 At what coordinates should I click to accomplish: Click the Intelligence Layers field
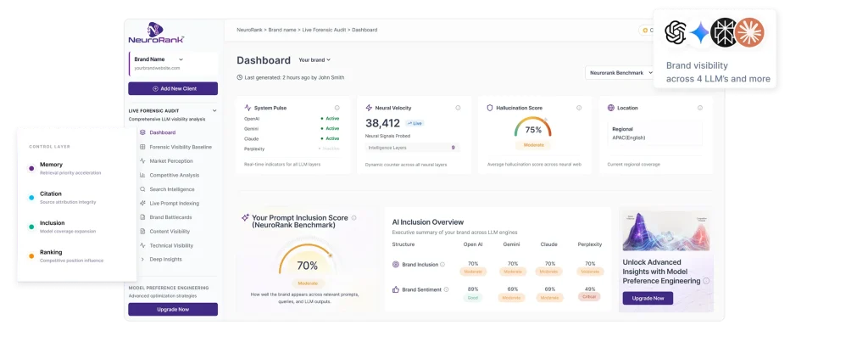pyautogui.click(x=413, y=148)
